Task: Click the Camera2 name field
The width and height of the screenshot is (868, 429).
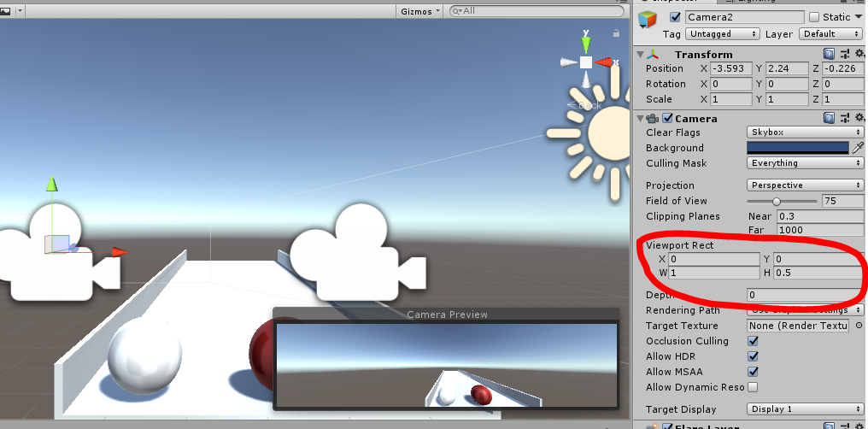Action: (x=745, y=17)
